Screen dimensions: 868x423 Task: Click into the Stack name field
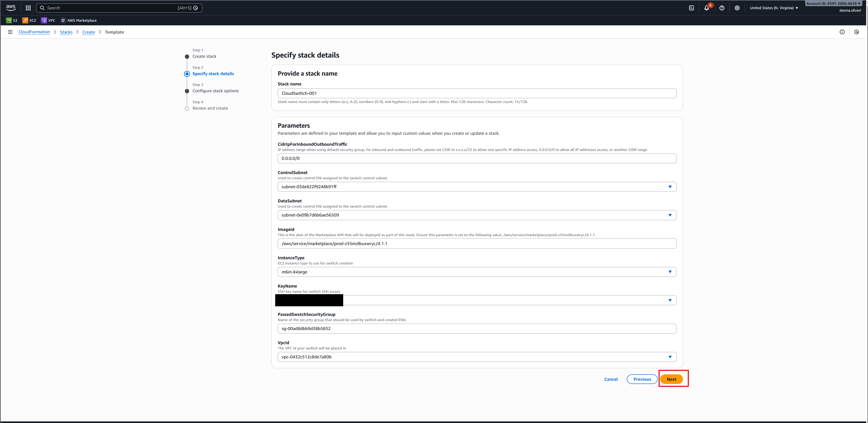tap(476, 93)
